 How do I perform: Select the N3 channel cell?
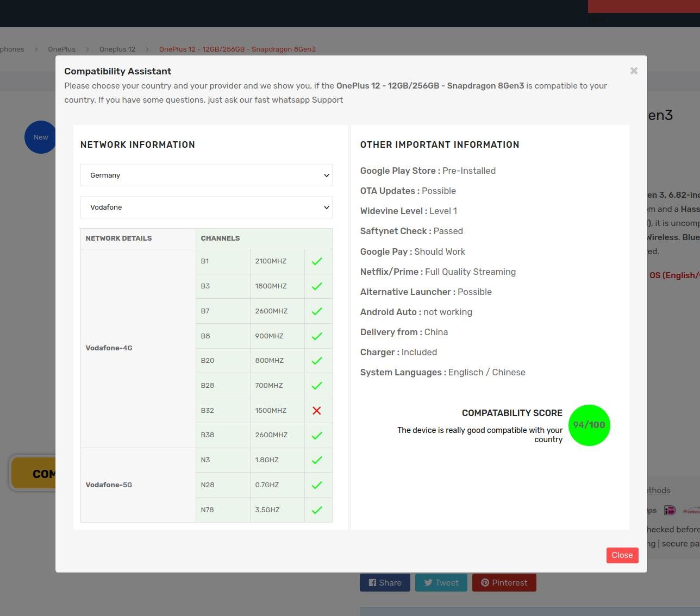223,460
